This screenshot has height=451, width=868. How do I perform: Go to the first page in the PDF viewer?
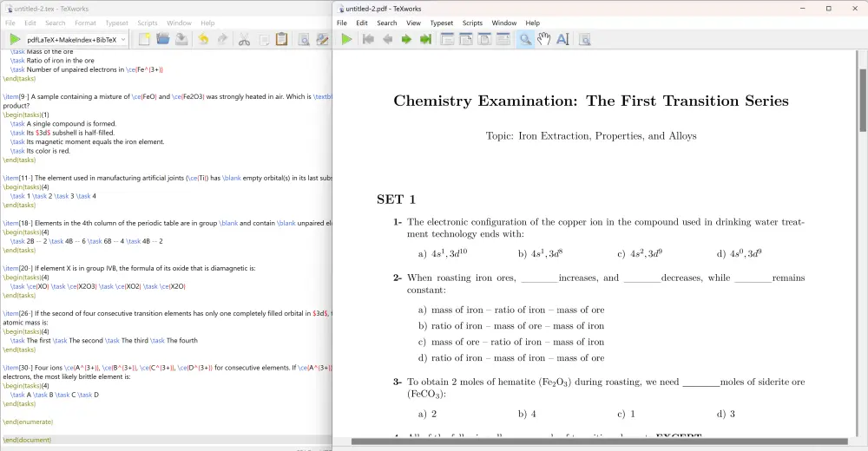(x=368, y=39)
